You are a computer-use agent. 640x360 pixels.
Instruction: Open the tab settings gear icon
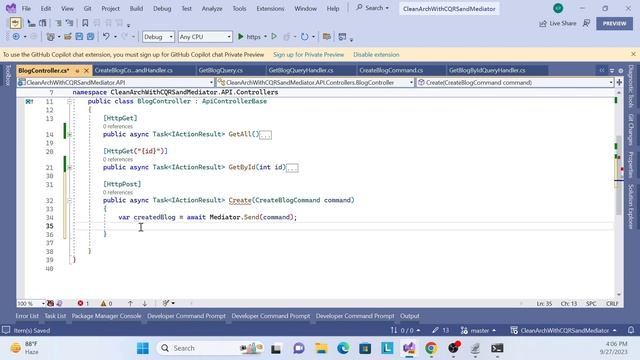tap(621, 71)
